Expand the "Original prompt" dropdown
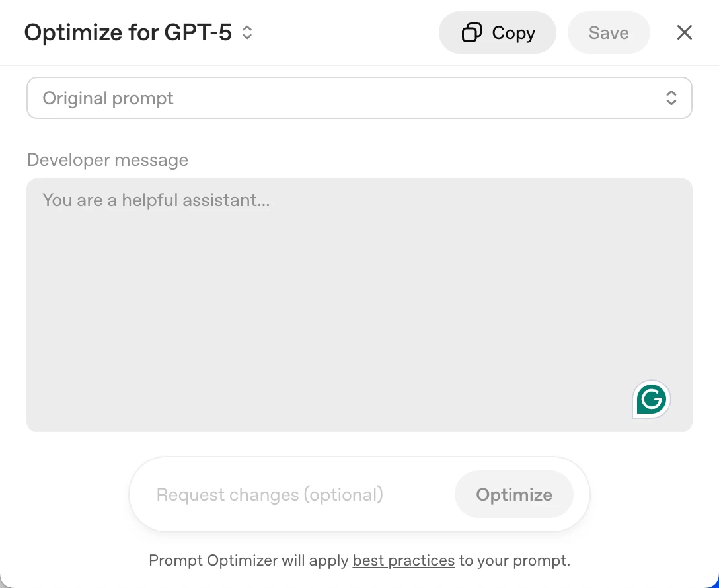The image size is (719, 588). coord(359,98)
